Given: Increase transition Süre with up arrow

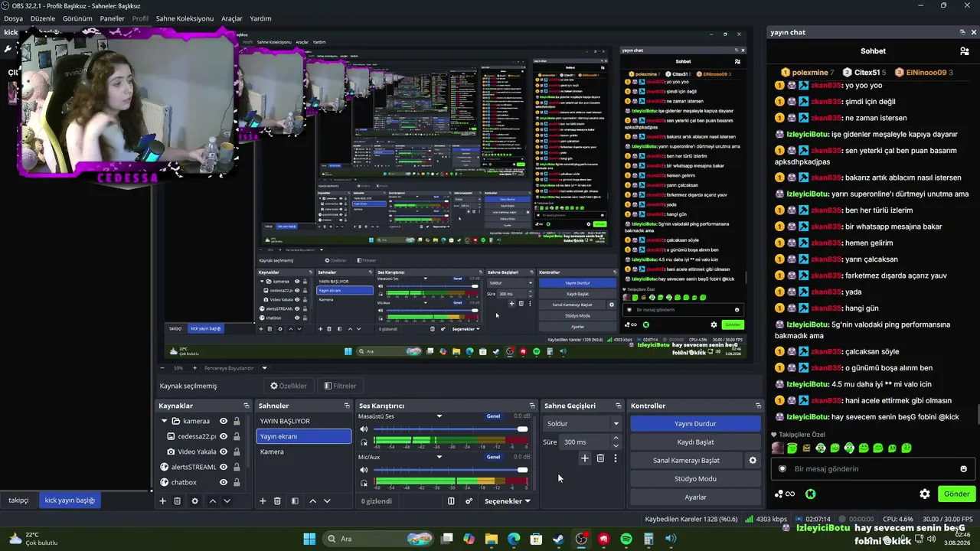Looking at the screenshot, I should [x=616, y=439].
